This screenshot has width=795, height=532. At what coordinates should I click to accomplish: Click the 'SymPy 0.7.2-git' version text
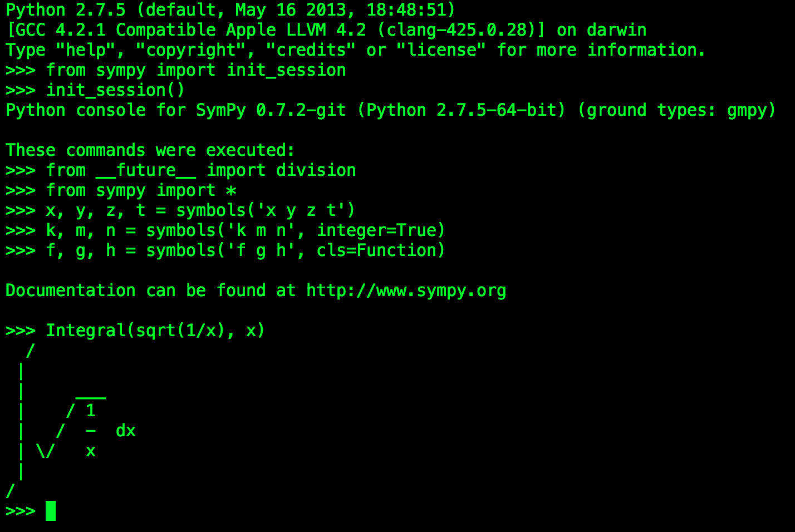(x=271, y=110)
